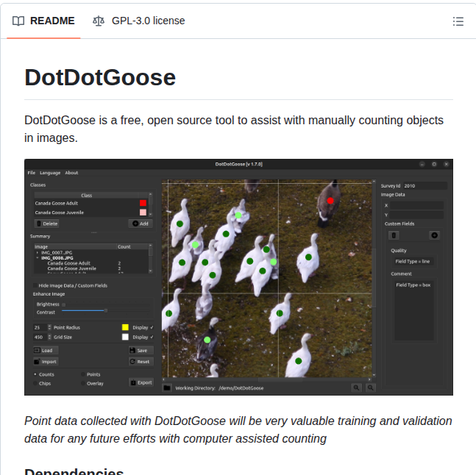Image resolution: width=476 pixels, height=475 pixels.
Task: Click the zoom in magnifier icon
Action: click(x=356, y=387)
